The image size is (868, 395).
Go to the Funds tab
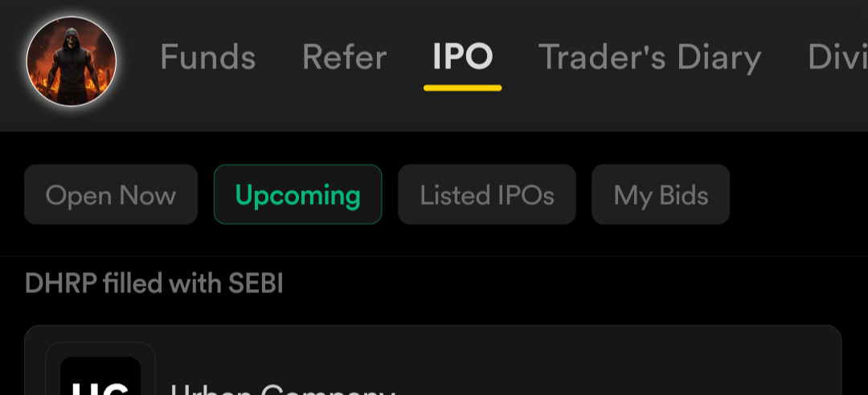207,57
